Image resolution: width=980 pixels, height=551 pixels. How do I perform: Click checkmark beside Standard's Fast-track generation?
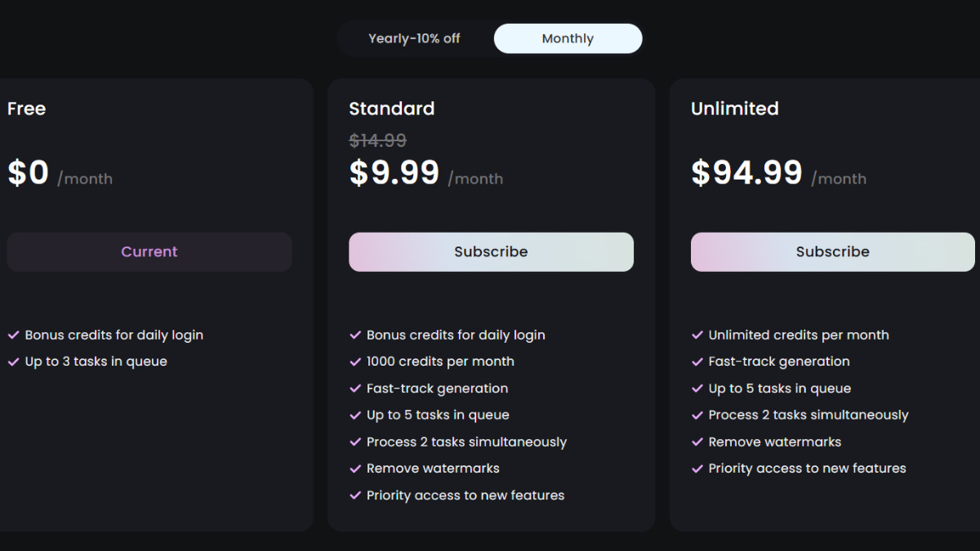tap(355, 389)
